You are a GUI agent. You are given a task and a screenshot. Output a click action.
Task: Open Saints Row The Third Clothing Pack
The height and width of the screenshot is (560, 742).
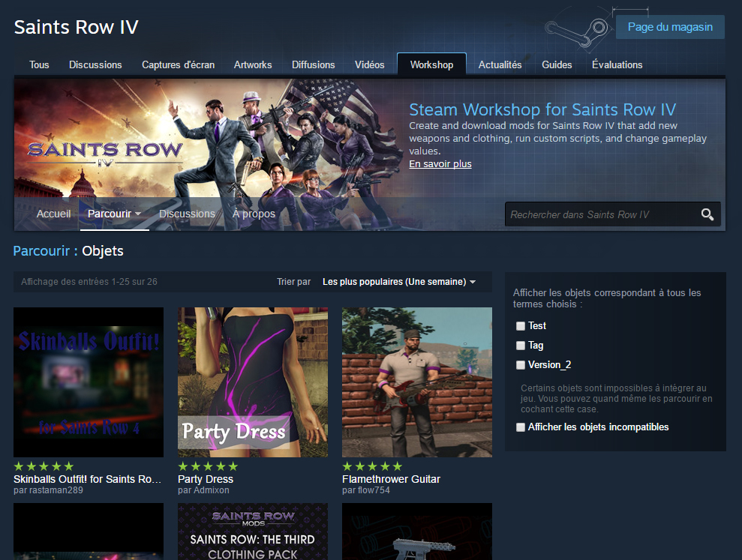253,532
